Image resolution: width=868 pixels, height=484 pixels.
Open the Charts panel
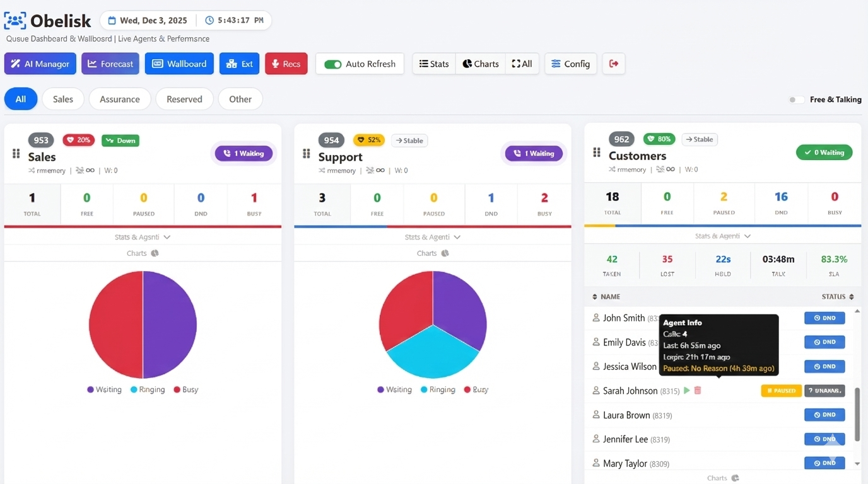coord(480,63)
